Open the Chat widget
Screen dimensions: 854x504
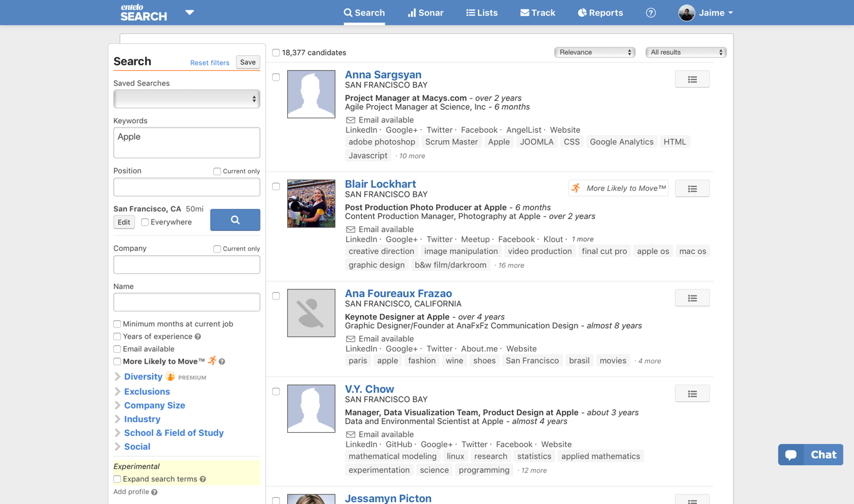tap(810, 455)
